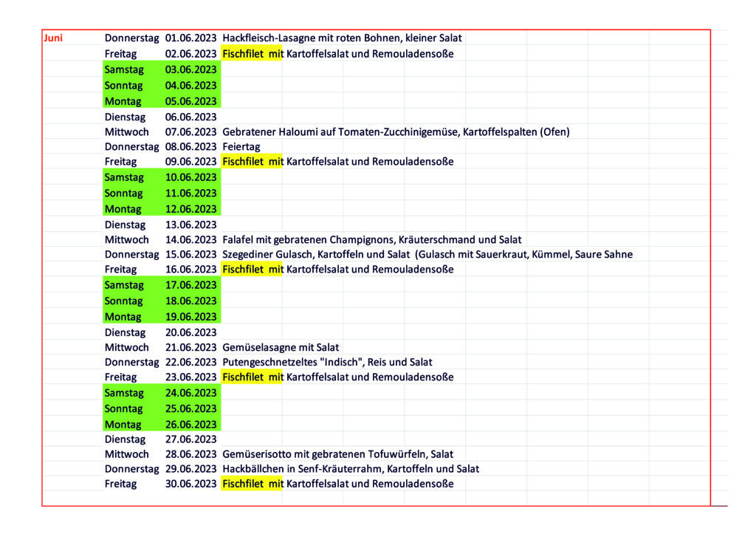Select the Gemüserisotto mit gebratenen Tofuwürfeln entry

337,454
